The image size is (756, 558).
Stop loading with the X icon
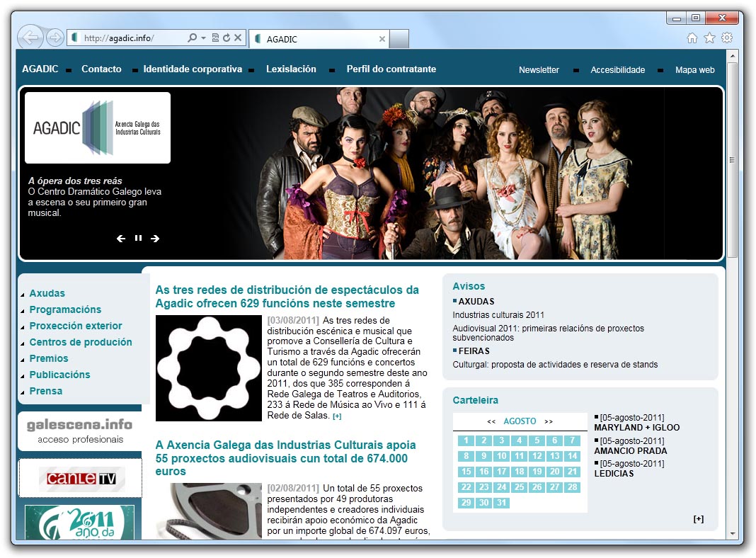[238, 38]
